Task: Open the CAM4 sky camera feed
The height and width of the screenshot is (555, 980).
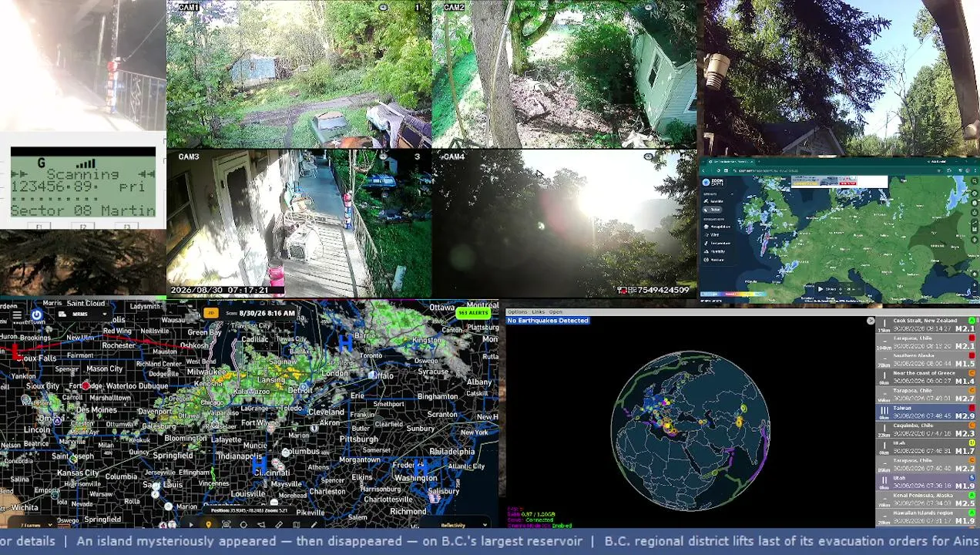Action: (565, 223)
